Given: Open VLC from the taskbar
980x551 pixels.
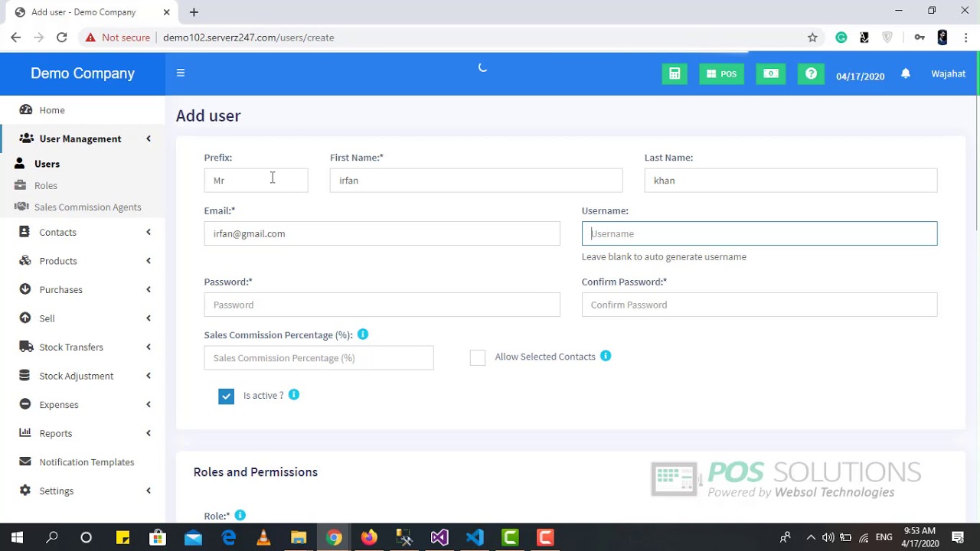Looking at the screenshot, I should pos(263,537).
